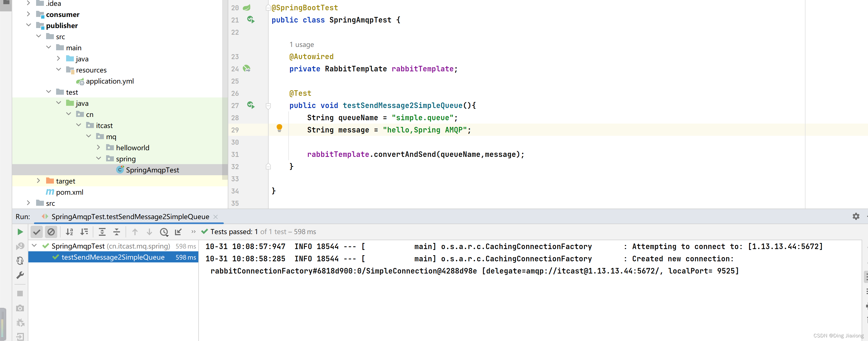Click "simple.queue" string literal

pos(422,117)
